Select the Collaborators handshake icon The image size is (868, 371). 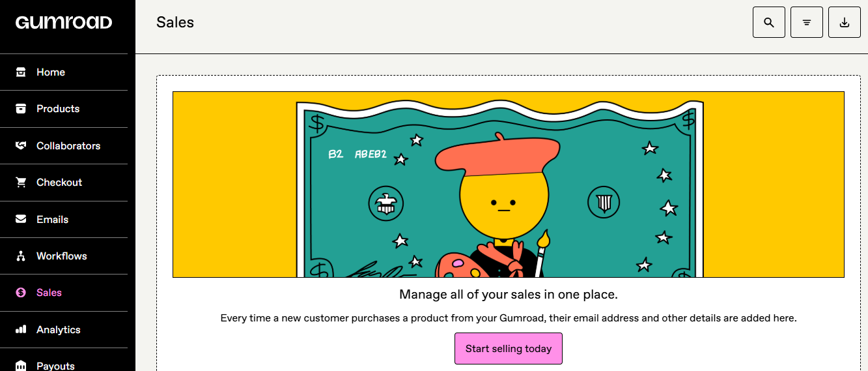[21, 146]
